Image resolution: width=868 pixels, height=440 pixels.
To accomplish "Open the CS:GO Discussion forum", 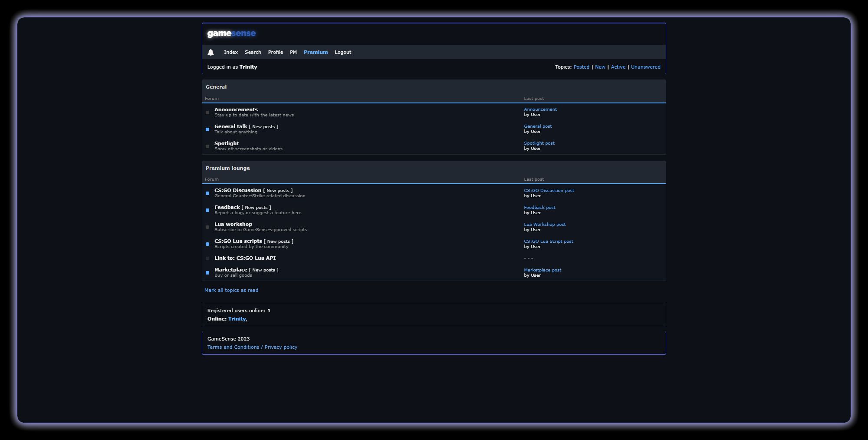I will 238,190.
